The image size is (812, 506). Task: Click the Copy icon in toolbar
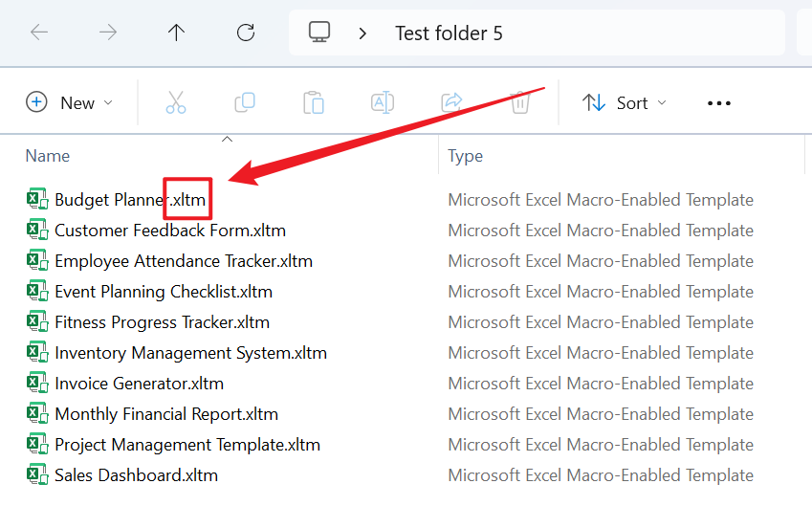[245, 102]
